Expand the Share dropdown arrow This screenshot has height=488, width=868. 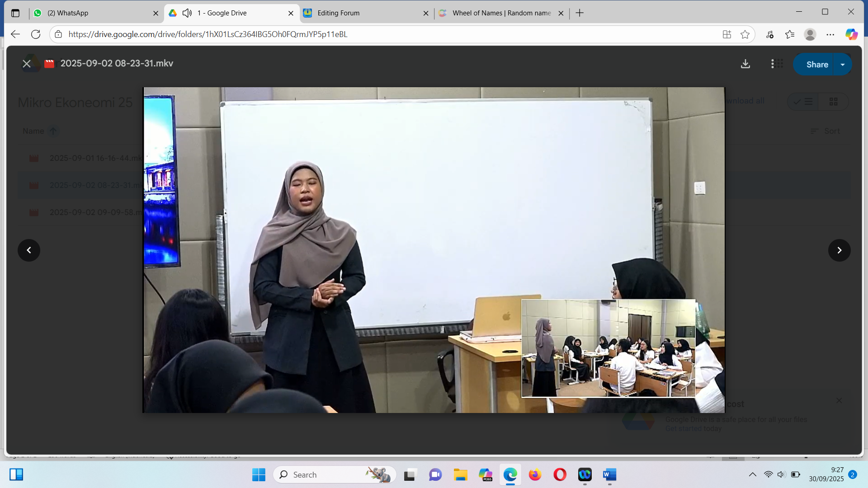[x=843, y=65]
